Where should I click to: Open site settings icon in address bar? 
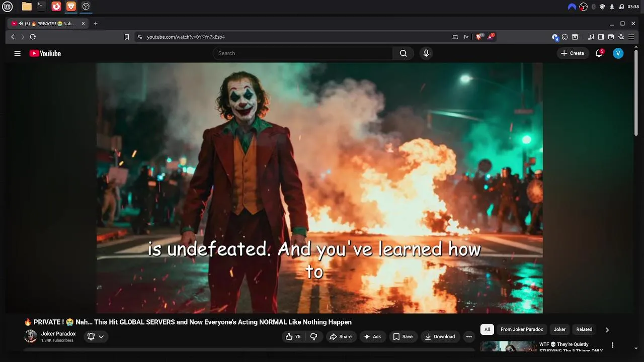click(140, 37)
